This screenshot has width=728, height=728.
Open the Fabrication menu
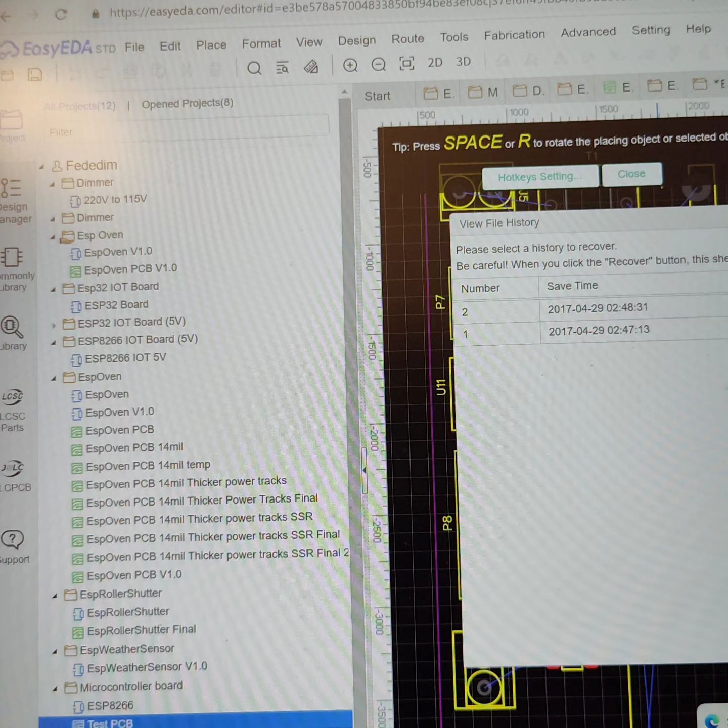click(514, 35)
